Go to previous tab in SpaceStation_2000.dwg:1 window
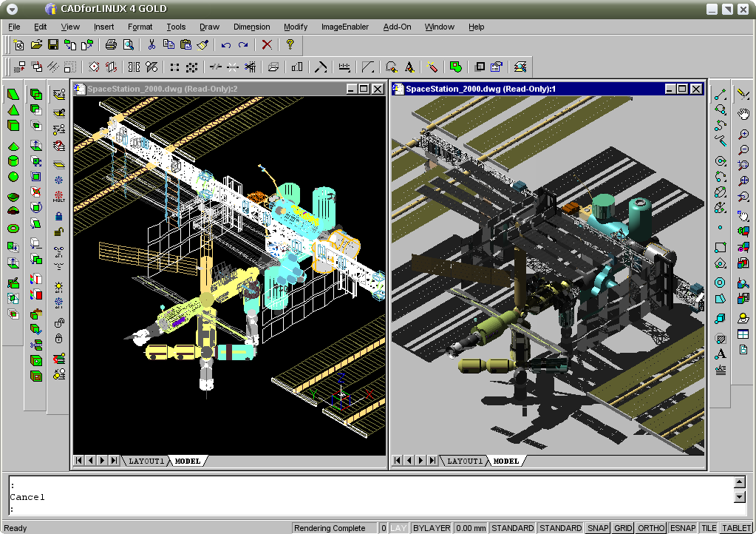 coord(409,460)
